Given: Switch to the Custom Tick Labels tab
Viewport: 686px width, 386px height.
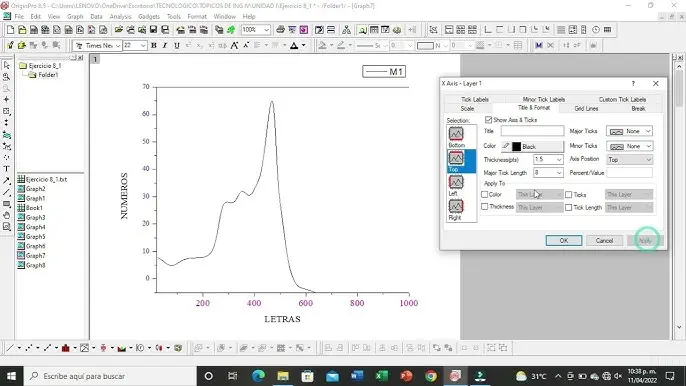Looking at the screenshot, I should (622, 99).
